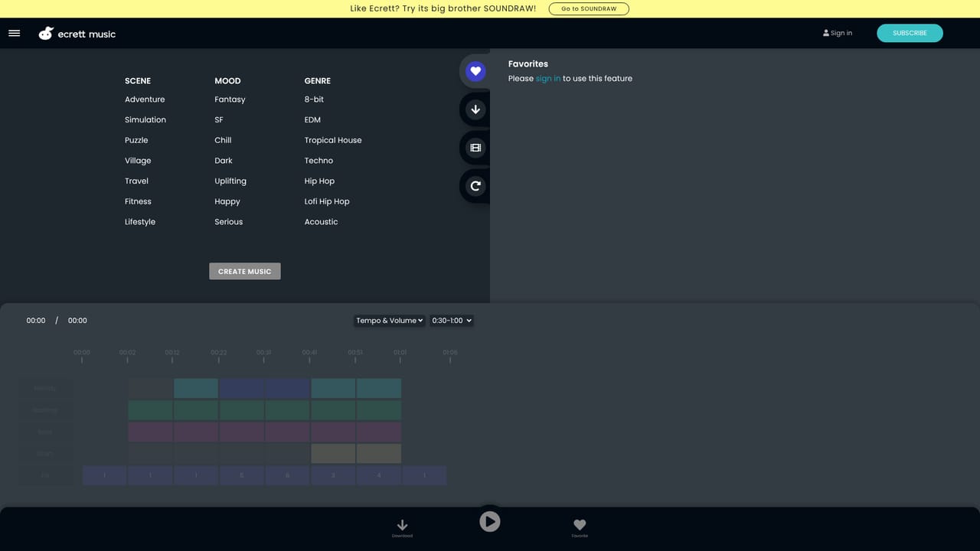Click the GENRE column heading
The height and width of the screenshot is (551, 980).
(318, 81)
